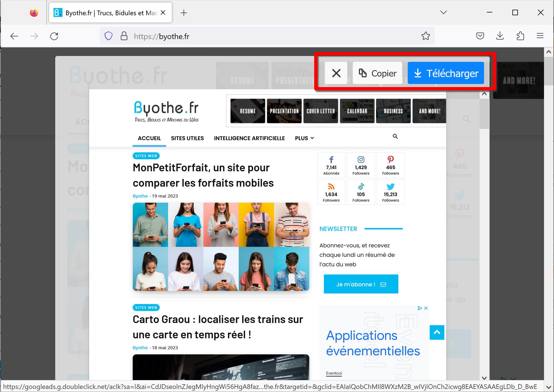The height and width of the screenshot is (392, 554).
Task: Open the Firefox hamburger menu
Action: coord(540,36)
